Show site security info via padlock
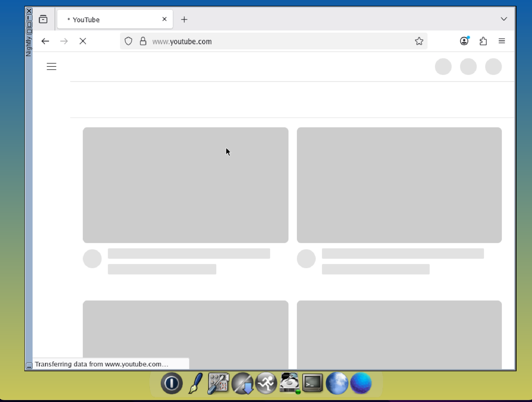532x402 pixels. pos(143,41)
